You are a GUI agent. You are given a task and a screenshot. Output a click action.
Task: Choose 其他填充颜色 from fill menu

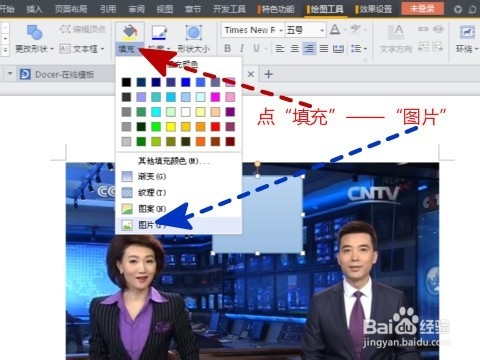[x=179, y=161]
